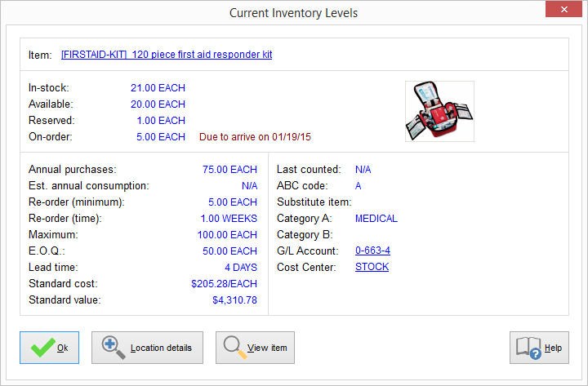Click the Est. annual consumption N/A value
Screen dimensions: 588x386
pyautogui.click(x=249, y=186)
